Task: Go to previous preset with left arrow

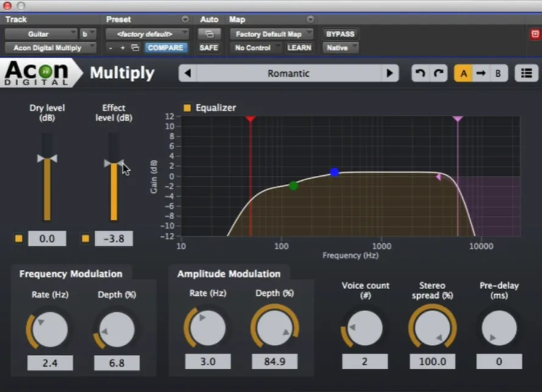Action: tap(188, 73)
